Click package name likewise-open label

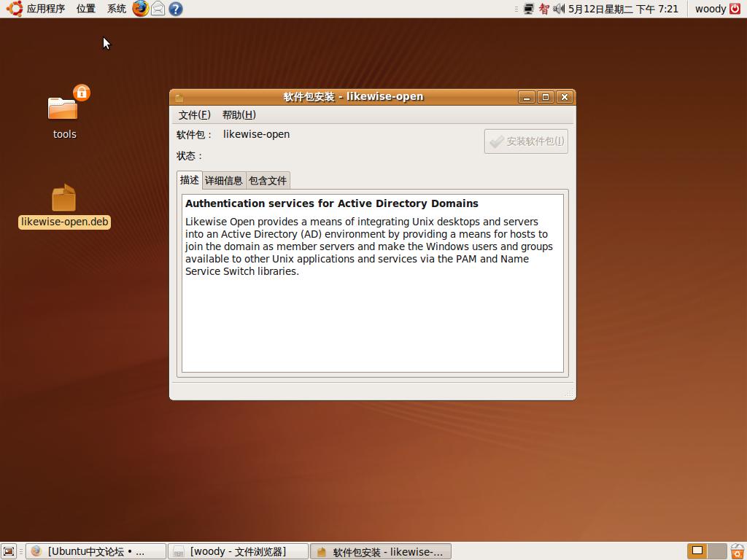(x=256, y=134)
